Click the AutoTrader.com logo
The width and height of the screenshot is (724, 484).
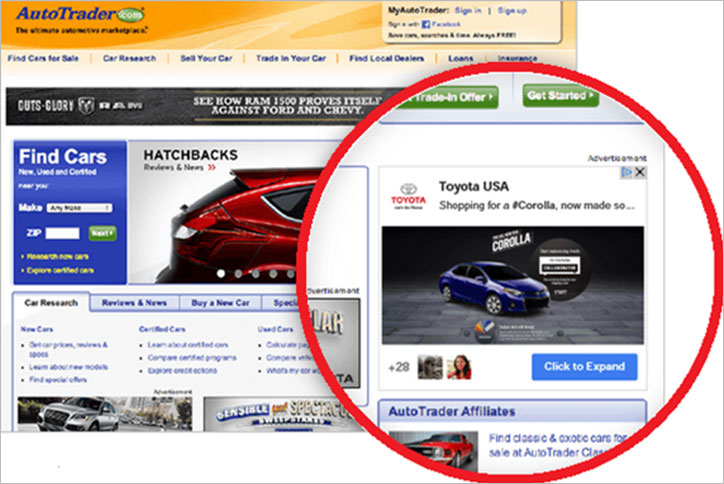coord(80,15)
